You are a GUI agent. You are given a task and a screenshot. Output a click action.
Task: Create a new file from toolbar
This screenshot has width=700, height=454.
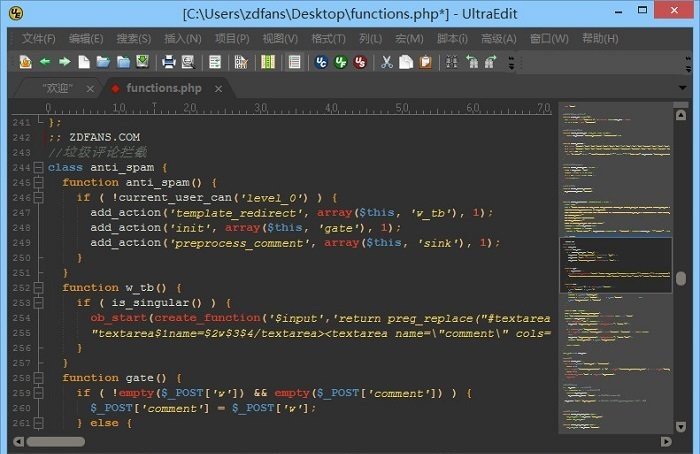pos(84,62)
